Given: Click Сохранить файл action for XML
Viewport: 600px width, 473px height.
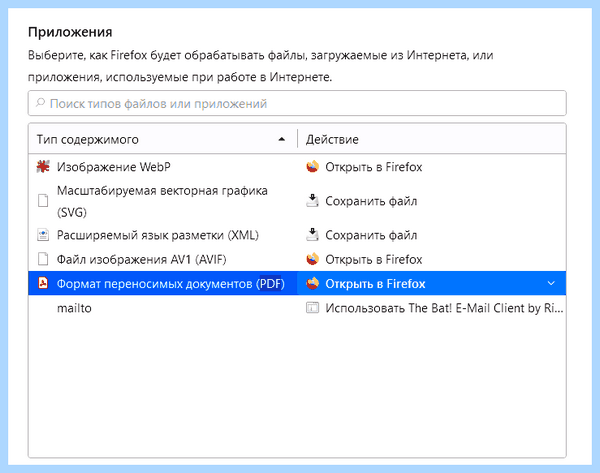Looking at the screenshot, I should pyautogui.click(x=371, y=235).
